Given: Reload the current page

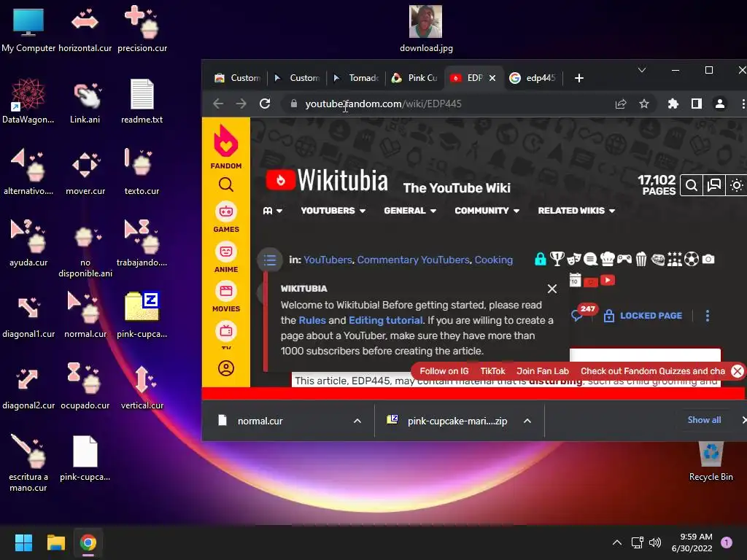Looking at the screenshot, I should (x=265, y=104).
